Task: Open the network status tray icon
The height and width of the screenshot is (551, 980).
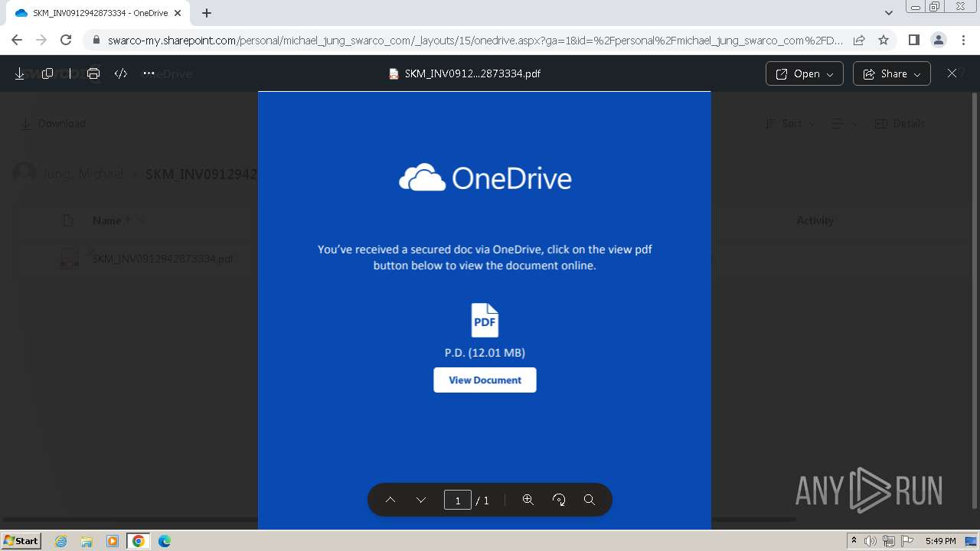Action: 888,541
